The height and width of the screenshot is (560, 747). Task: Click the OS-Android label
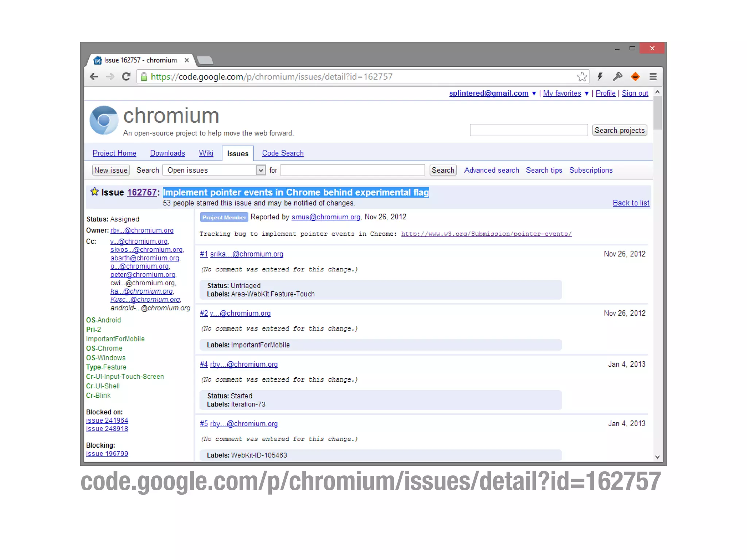tap(104, 320)
